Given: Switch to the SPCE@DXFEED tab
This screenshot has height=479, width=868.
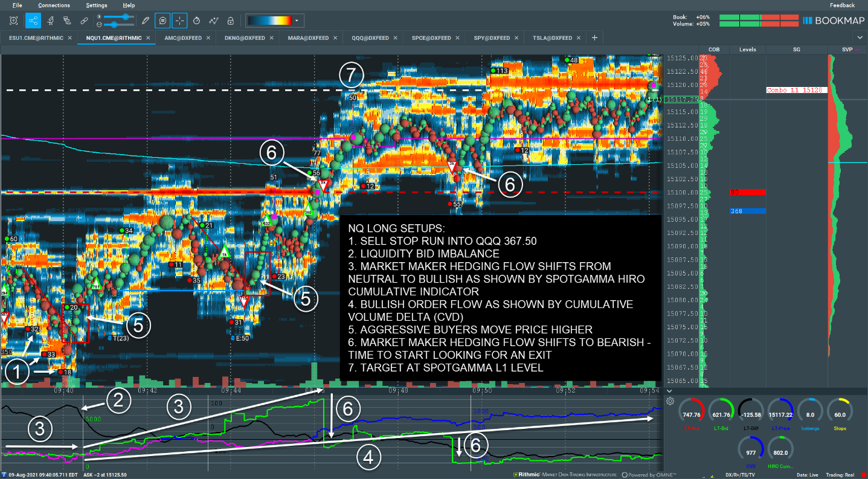Looking at the screenshot, I should pyautogui.click(x=432, y=38).
